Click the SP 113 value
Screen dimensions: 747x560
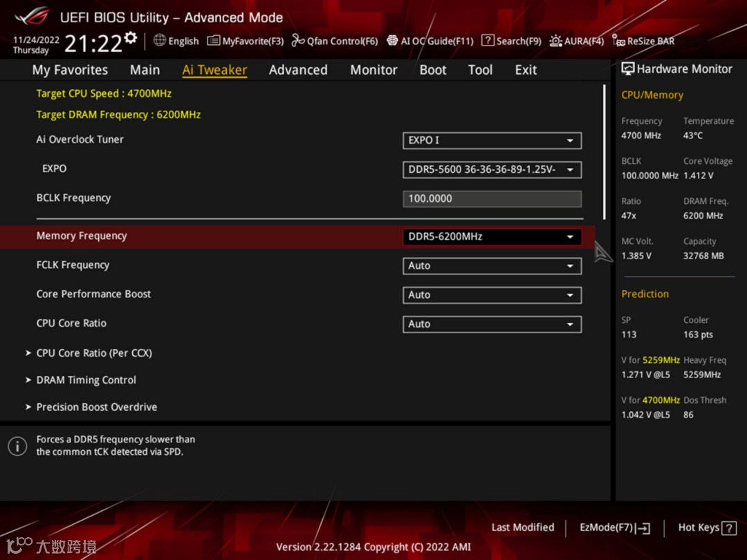point(629,335)
